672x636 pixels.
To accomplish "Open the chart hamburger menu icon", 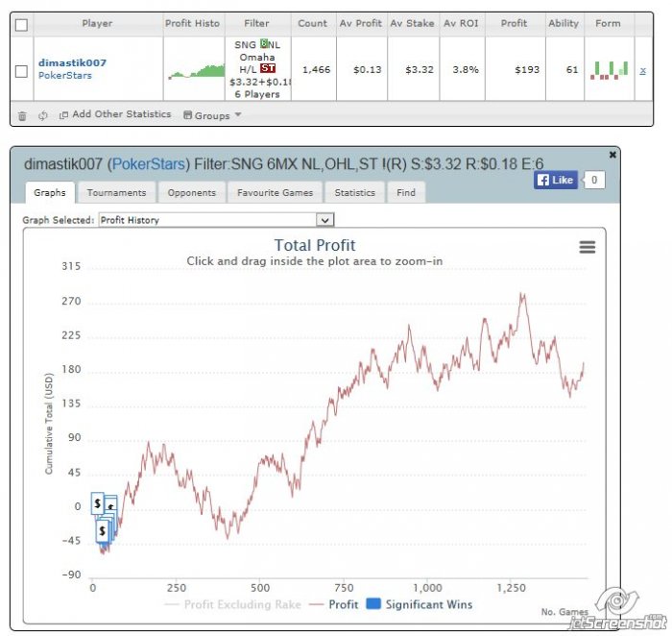I will pos(588,247).
